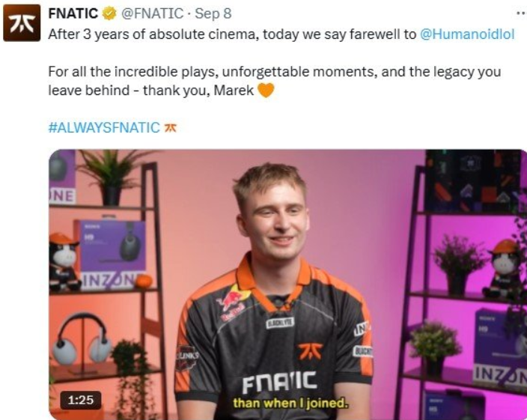Click the 1:25 video duration badge

[x=81, y=401]
